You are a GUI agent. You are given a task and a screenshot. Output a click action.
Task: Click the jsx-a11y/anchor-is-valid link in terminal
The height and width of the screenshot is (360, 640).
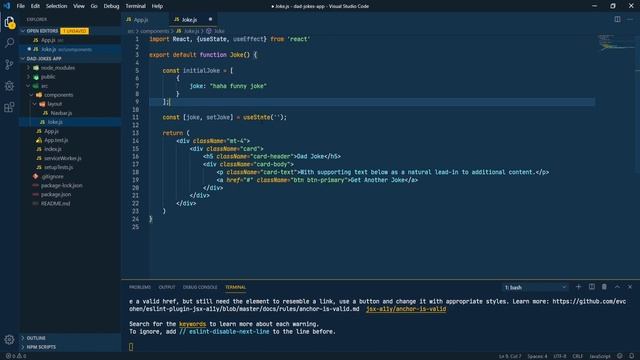[406, 309]
